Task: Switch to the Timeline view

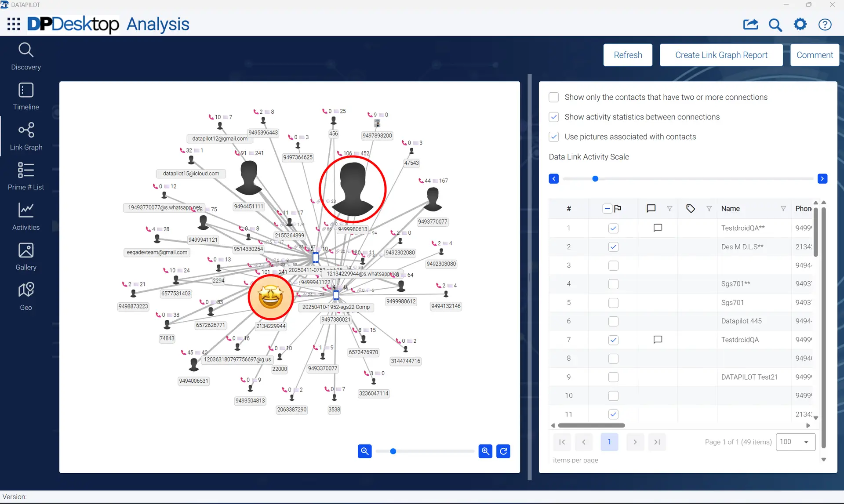Action: [26, 97]
